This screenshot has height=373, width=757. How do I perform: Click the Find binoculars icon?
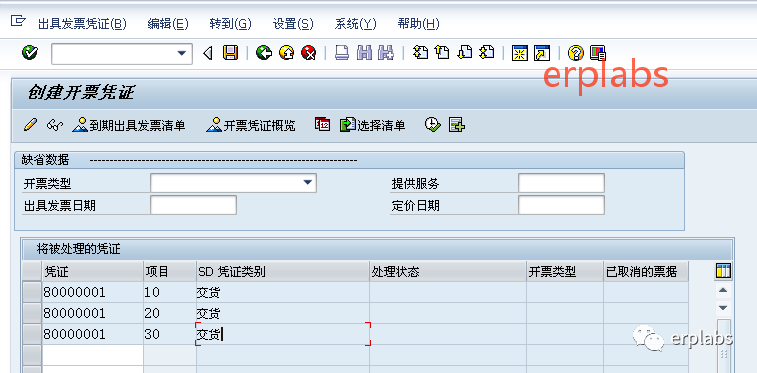[x=364, y=53]
